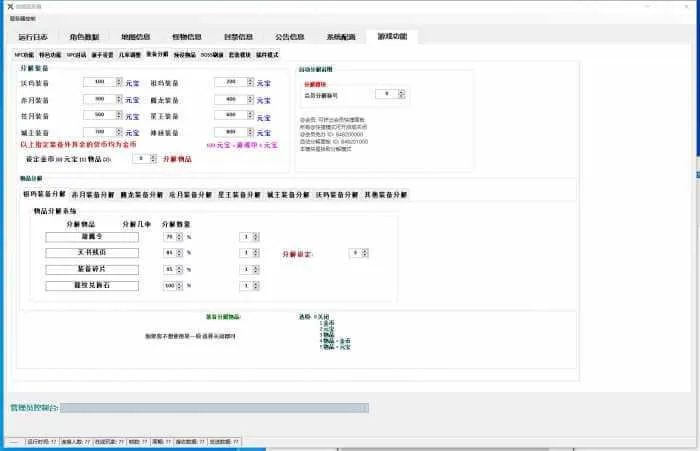Open the 沃玛装备分解 tab
Image resolution: width=700 pixels, height=451 pixels.
(337, 195)
